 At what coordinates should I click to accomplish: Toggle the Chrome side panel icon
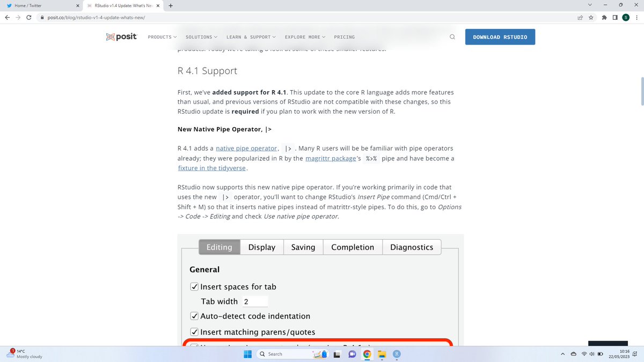[x=615, y=17]
